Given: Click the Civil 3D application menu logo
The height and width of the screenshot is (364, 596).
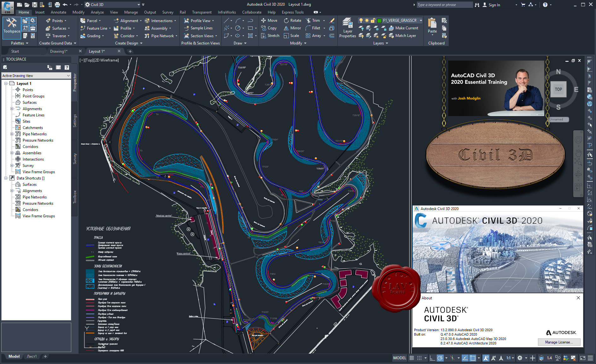Looking at the screenshot, I should [8, 7].
